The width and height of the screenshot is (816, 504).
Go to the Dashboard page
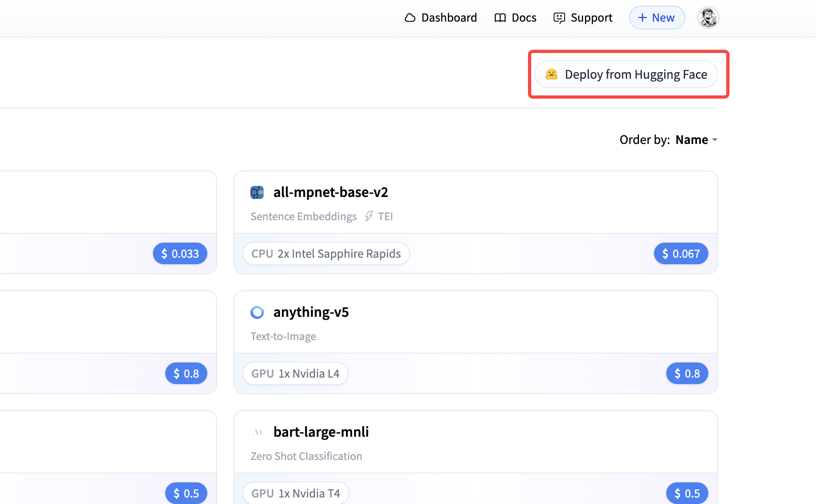coord(449,18)
